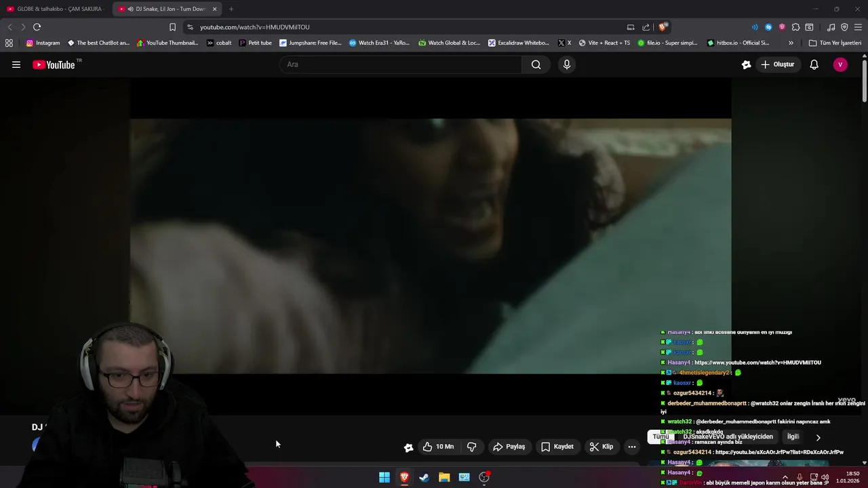This screenshot has width=868, height=488.
Task: Open the Excalidraw Whiteboard bookmark
Action: click(519, 43)
